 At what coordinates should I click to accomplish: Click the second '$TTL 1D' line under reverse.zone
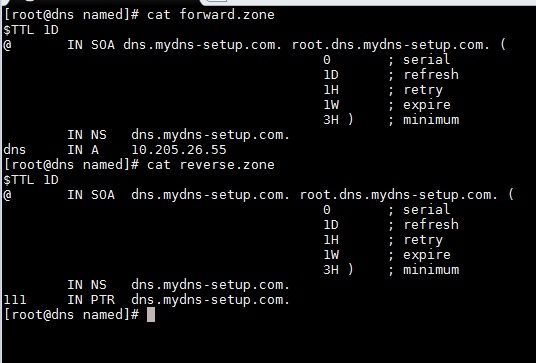pyautogui.click(x=31, y=180)
